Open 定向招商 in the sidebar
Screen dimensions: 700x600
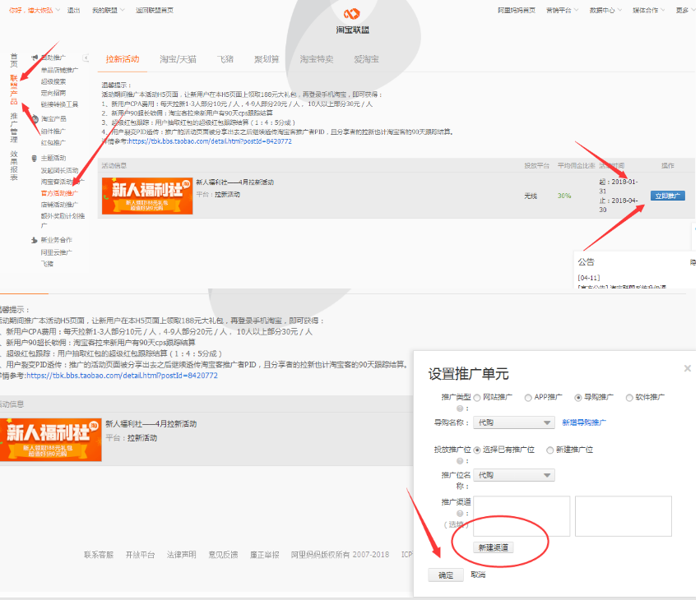53,93
